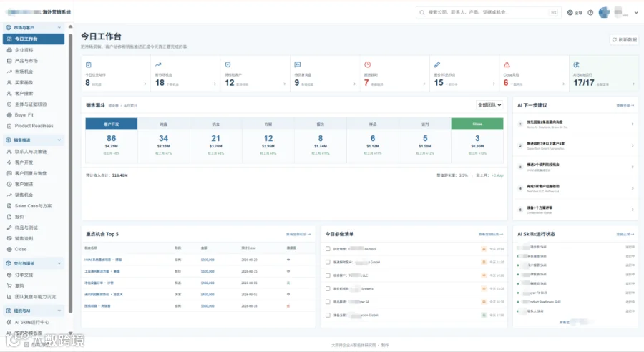Check the first task in 今日必做清单
Screen dimensions: 644x352
tap(328, 248)
